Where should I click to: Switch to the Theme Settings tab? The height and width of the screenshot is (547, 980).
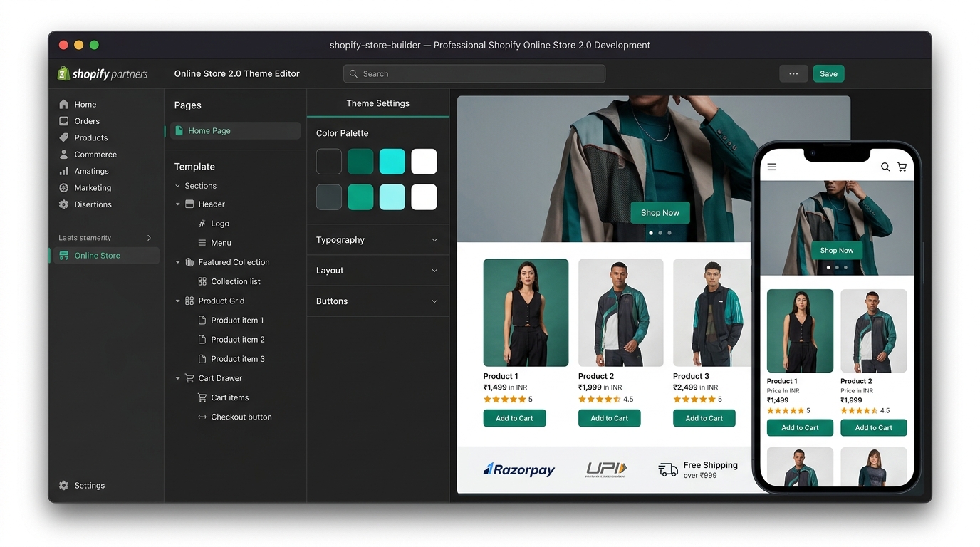[378, 103]
